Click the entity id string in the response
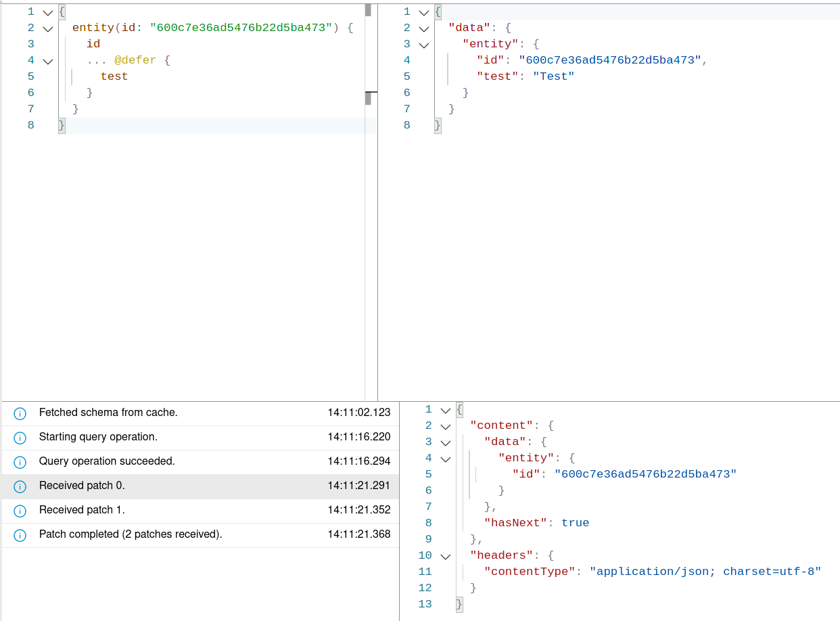The image size is (840, 621). pos(608,60)
